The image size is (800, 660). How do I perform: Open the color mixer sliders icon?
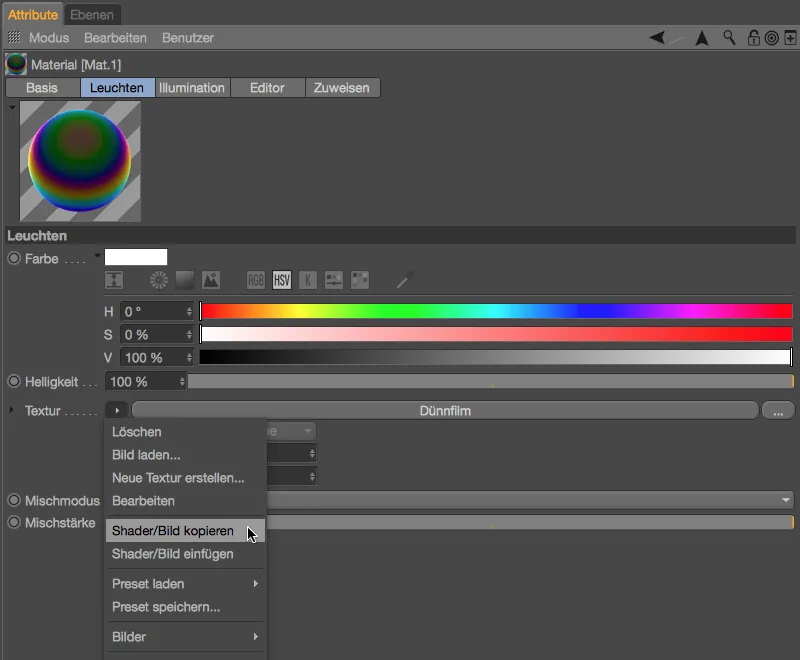pos(334,280)
